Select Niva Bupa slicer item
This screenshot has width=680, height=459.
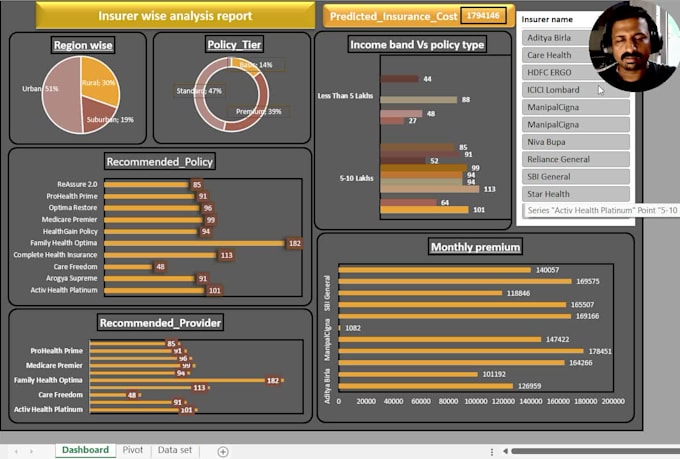point(575,142)
